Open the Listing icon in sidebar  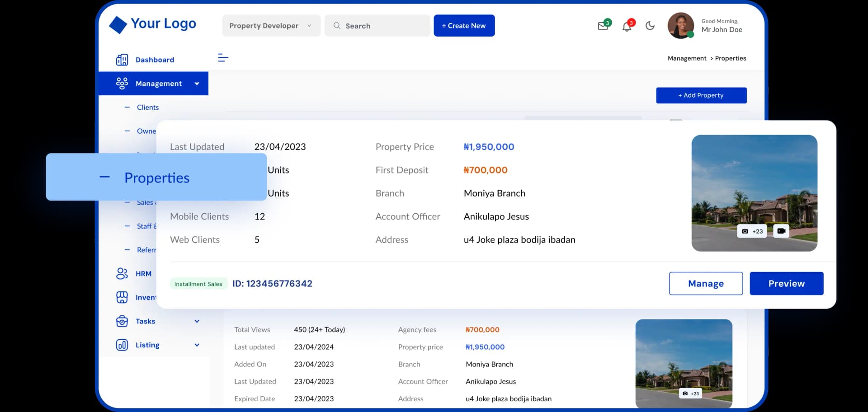click(121, 345)
